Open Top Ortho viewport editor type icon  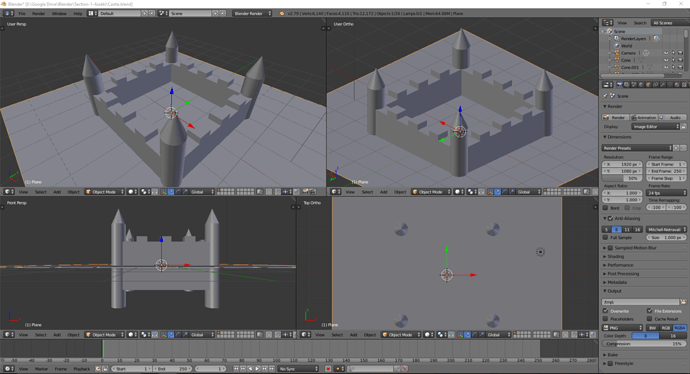(305, 334)
